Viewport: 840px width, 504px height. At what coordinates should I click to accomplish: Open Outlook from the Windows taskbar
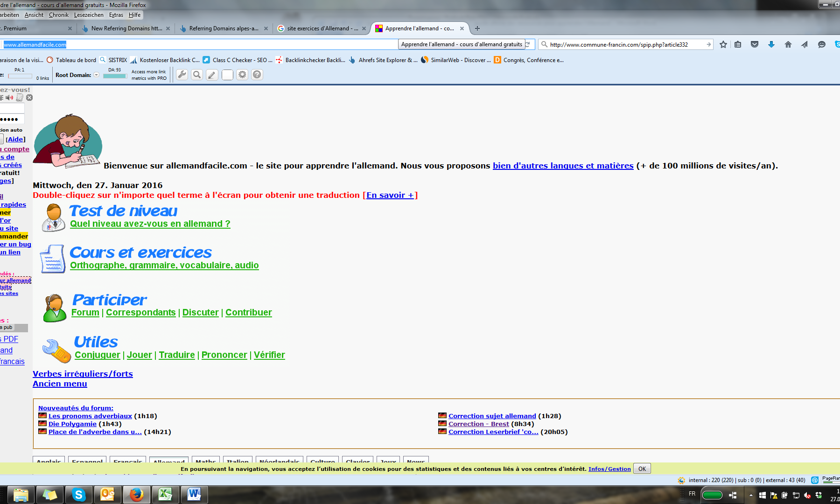click(107, 494)
